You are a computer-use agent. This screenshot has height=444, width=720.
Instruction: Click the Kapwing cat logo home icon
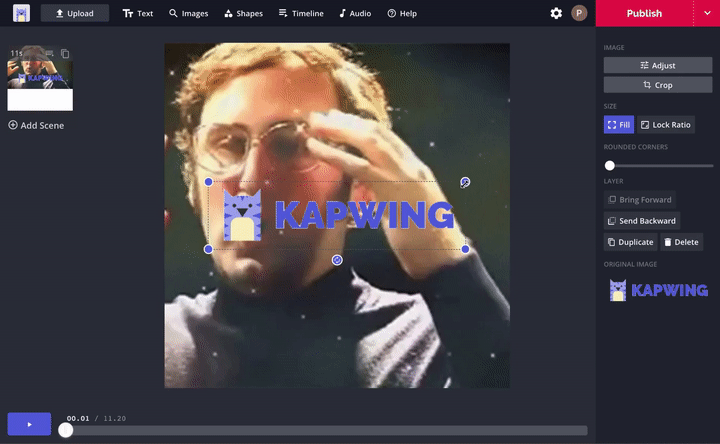[x=21, y=13]
